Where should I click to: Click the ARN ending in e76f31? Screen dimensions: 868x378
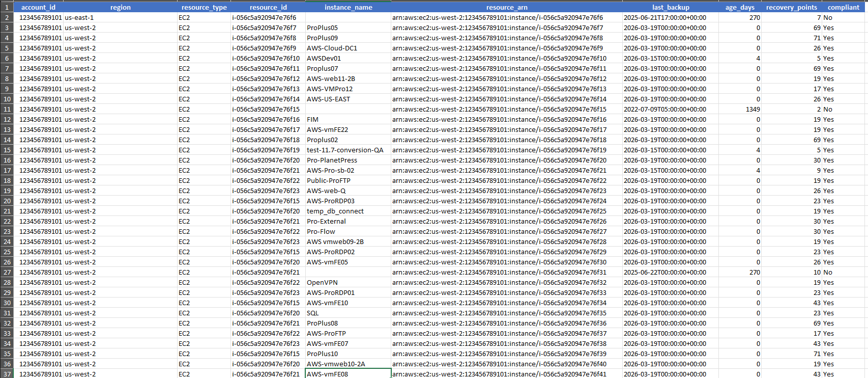(x=507, y=272)
